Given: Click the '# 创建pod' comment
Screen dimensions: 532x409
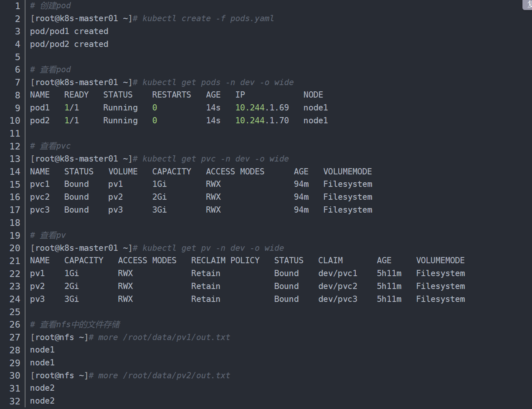Looking at the screenshot, I should click(50, 6).
